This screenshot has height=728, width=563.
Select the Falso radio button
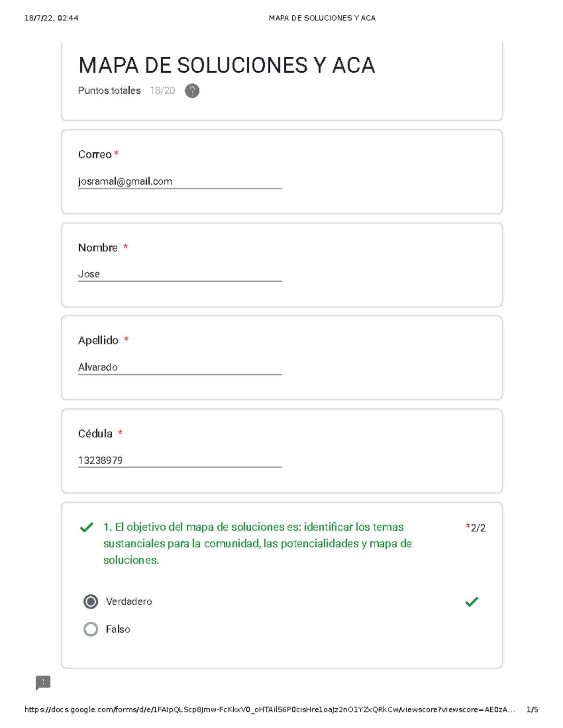pyautogui.click(x=91, y=629)
